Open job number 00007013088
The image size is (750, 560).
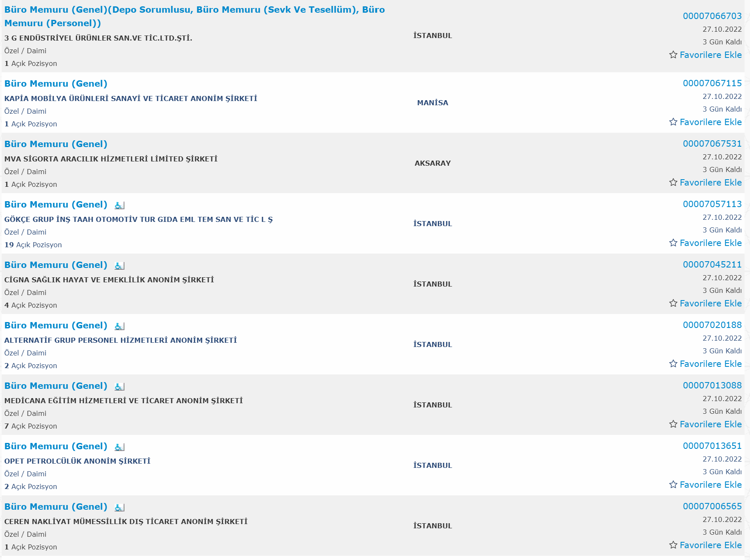click(x=712, y=385)
